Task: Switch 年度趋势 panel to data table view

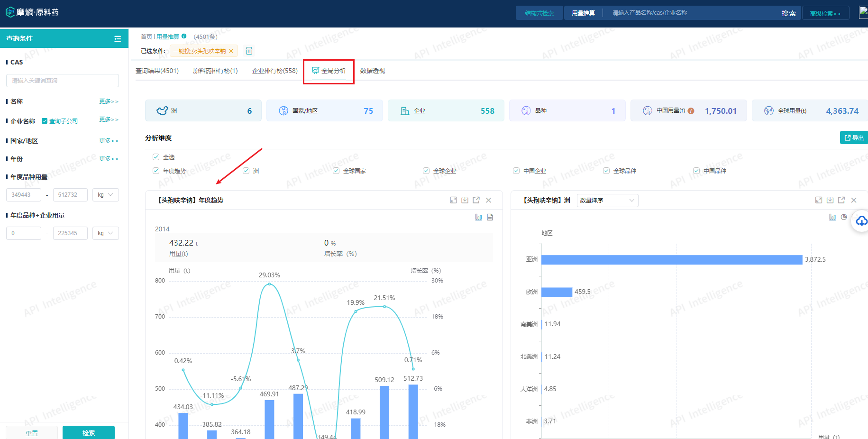Action: [x=490, y=217]
